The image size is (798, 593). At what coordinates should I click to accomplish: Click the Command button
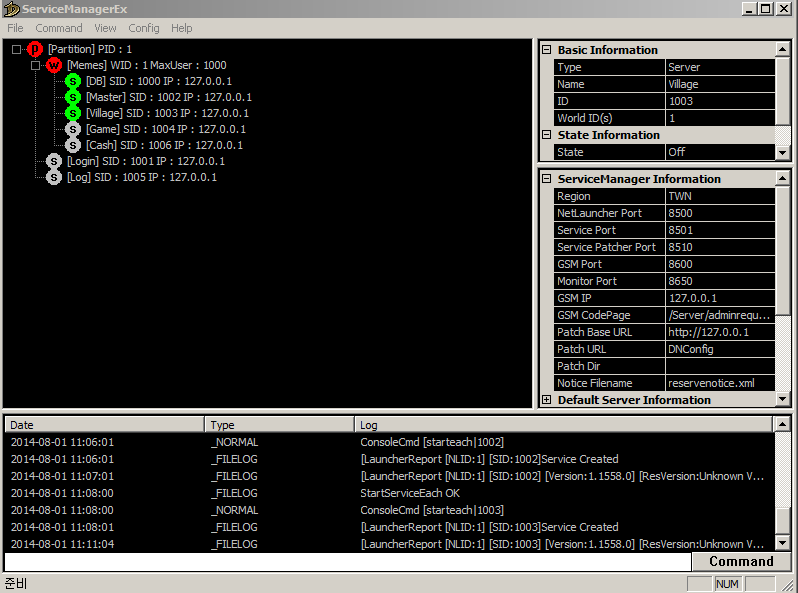pyautogui.click(x=741, y=561)
